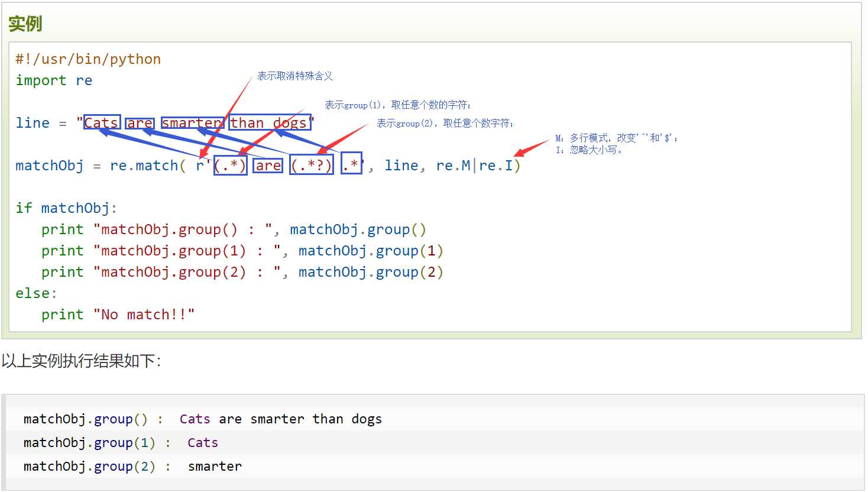Click the green heading '实例'
The height and width of the screenshot is (492, 868).
(25, 24)
